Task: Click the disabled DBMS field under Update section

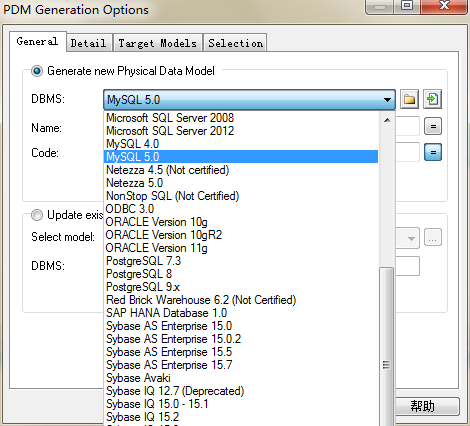Action: (407, 266)
